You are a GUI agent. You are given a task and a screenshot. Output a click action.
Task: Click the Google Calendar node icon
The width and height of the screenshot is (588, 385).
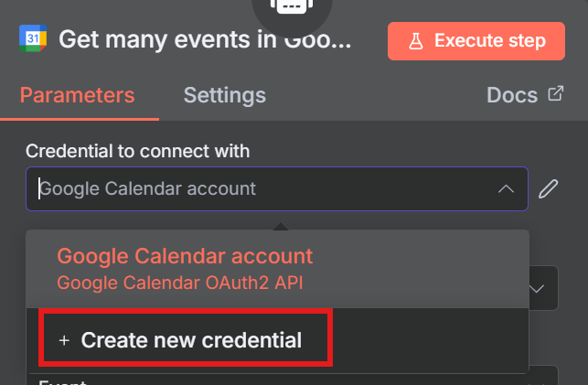click(x=33, y=38)
